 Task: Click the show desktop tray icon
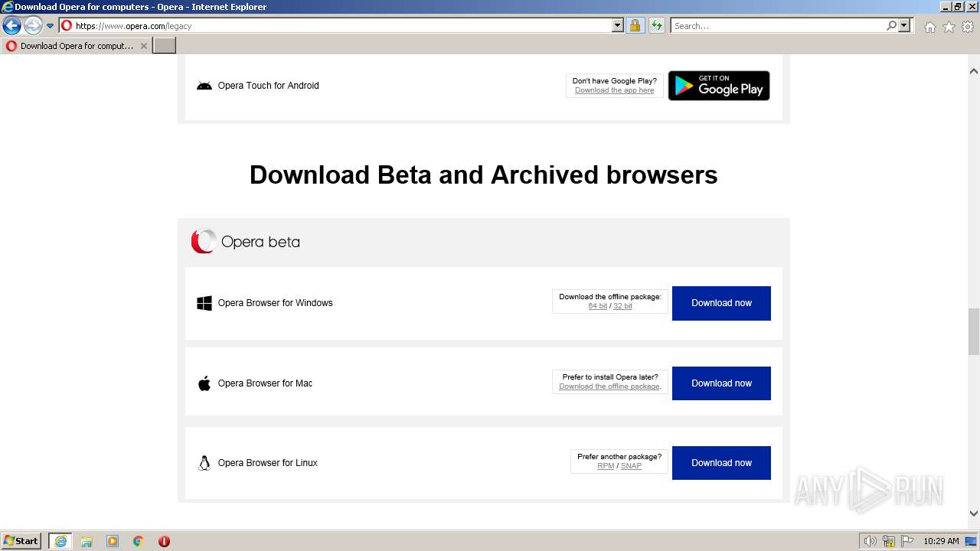[x=971, y=541]
